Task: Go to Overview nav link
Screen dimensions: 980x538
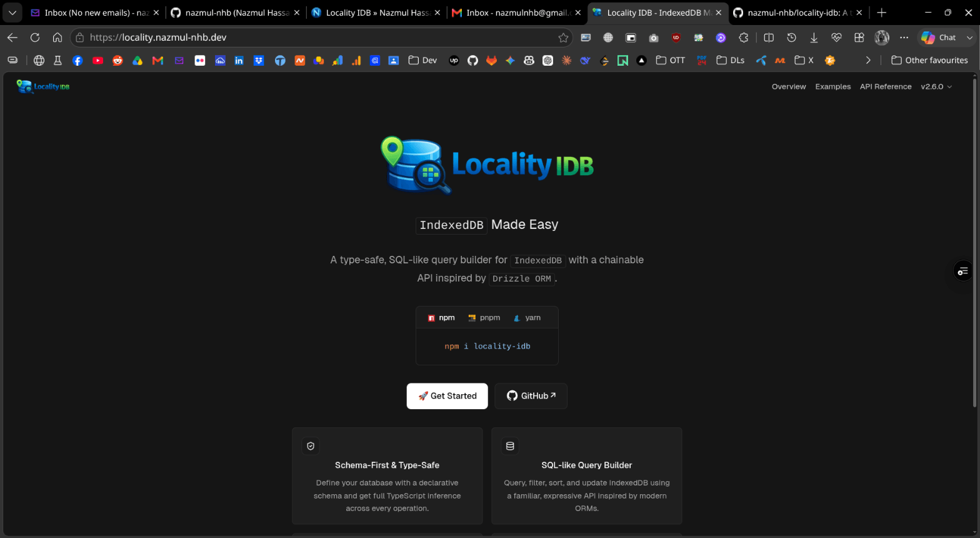Action: point(789,87)
